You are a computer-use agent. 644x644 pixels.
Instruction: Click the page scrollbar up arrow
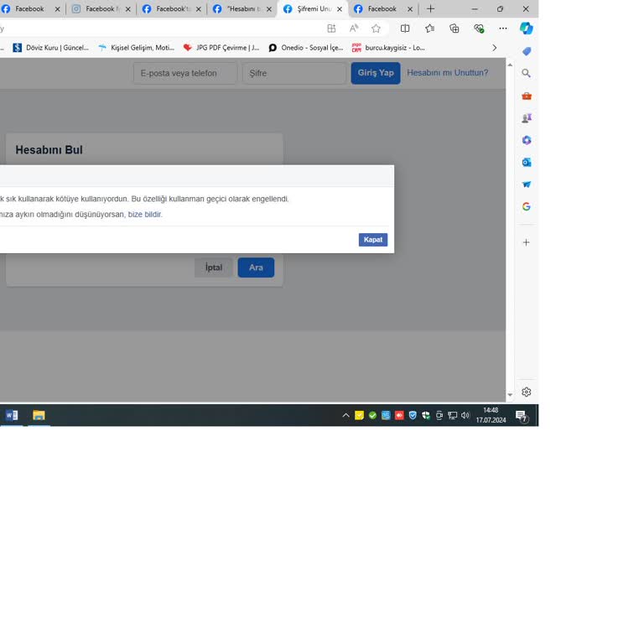[x=510, y=65]
